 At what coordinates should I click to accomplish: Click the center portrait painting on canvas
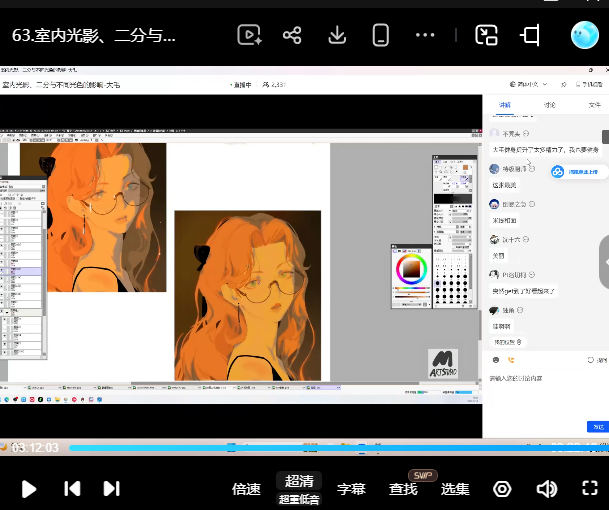247,296
